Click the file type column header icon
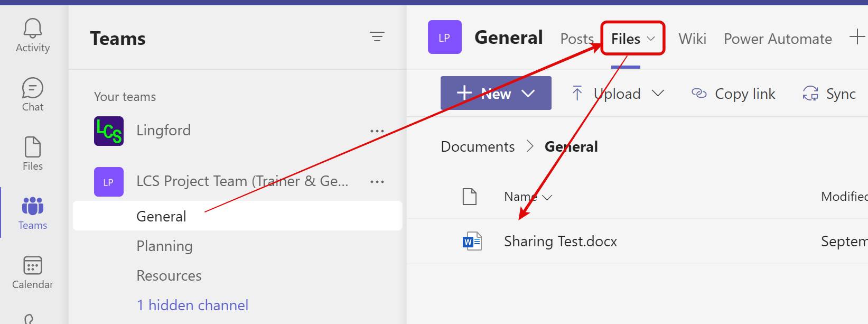868x324 pixels. pos(470,197)
